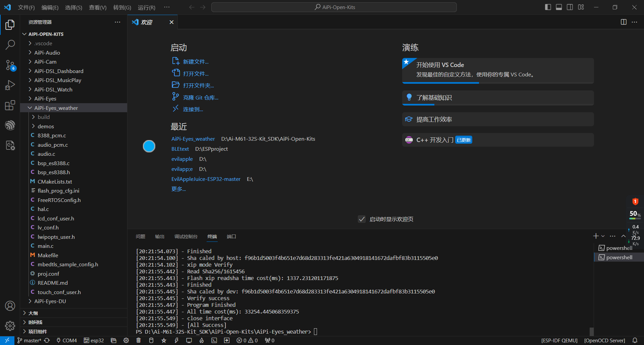Click the flash device lightning icon
This screenshot has width=644, height=345.
[176, 340]
